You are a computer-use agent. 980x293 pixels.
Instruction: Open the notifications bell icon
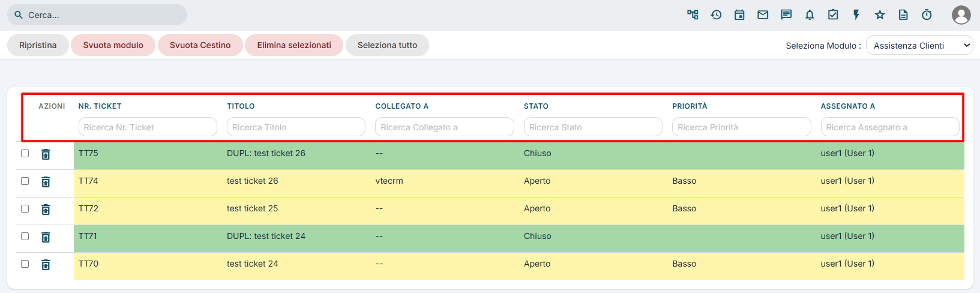click(810, 15)
